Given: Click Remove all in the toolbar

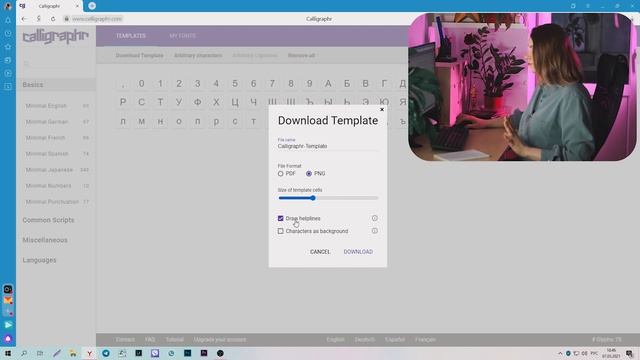Looking at the screenshot, I should (x=301, y=56).
